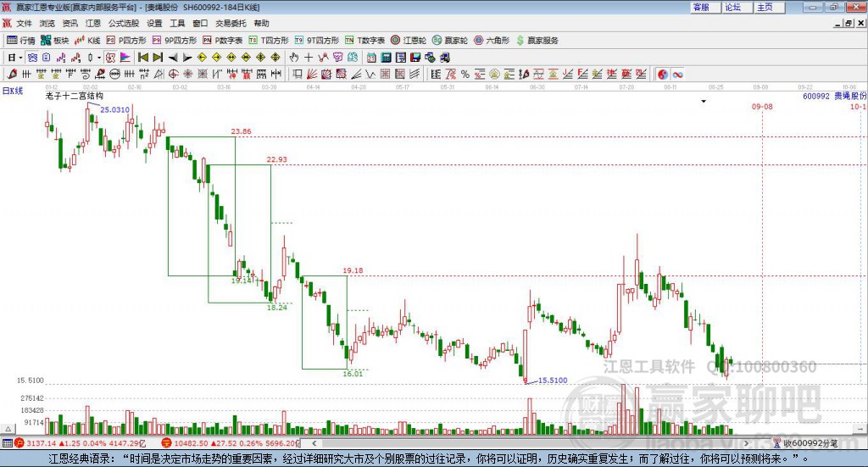This screenshot has width=868, height=467.
Task: Open the 9T四方形 tool
Action: point(317,41)
